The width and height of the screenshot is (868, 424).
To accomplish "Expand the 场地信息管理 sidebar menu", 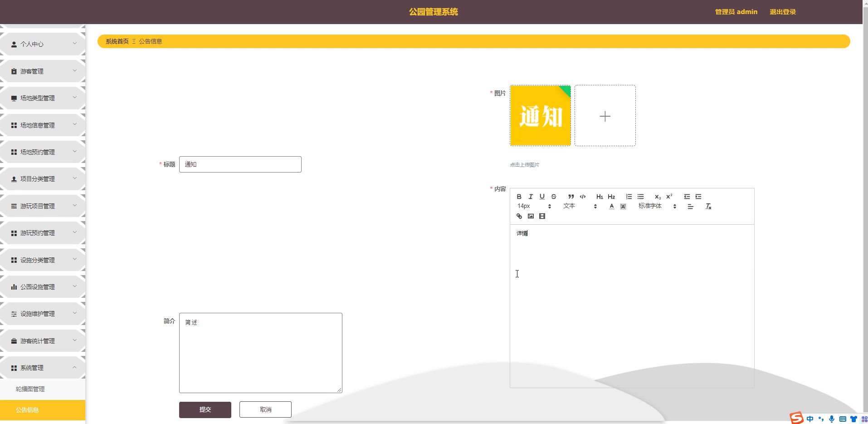I will pos(43,125).
